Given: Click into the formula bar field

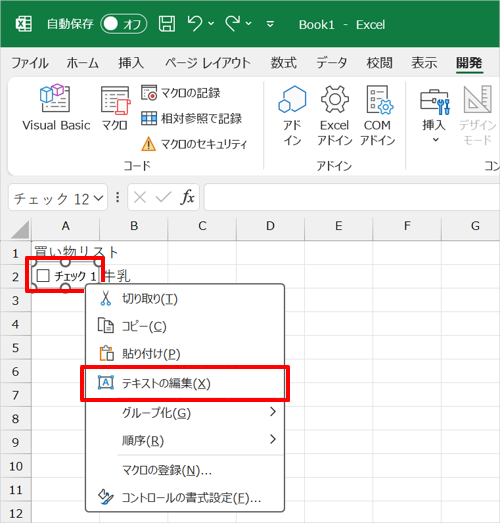Looking at the screenshot, I should (352, 197).
